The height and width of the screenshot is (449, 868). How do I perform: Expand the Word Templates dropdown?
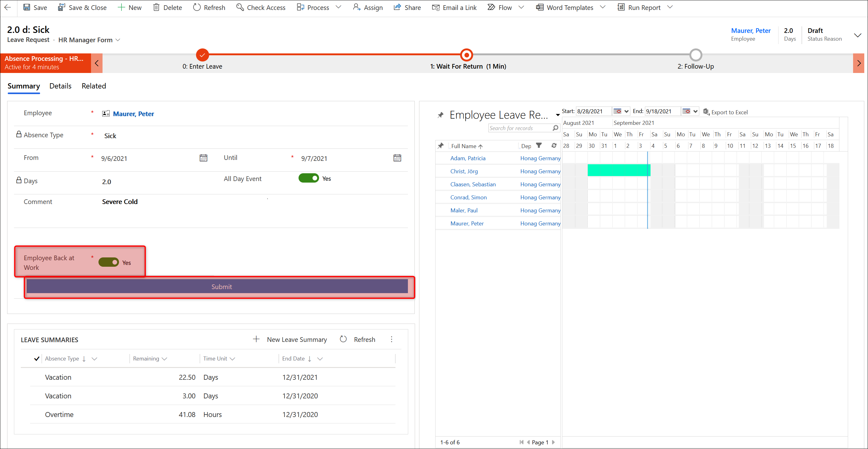click(x=603, y=7)
